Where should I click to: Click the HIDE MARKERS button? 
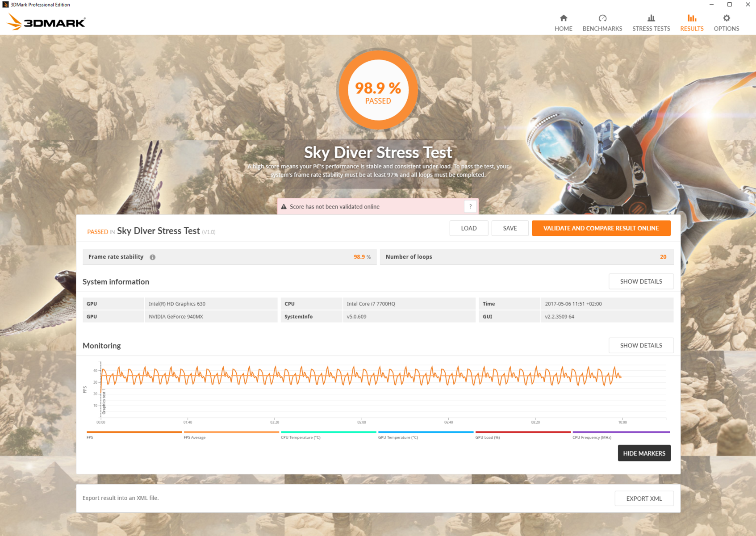tap(644, 453)
